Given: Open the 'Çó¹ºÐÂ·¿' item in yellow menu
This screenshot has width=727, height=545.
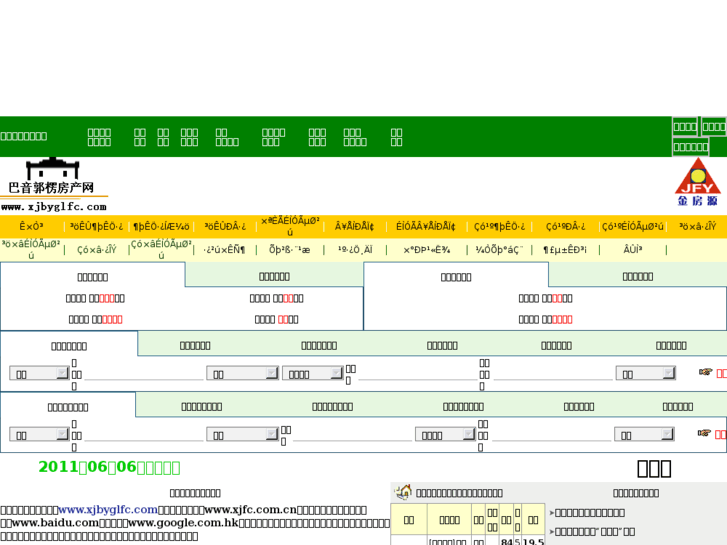Looking at the screenshot, I should click(565, 226).
